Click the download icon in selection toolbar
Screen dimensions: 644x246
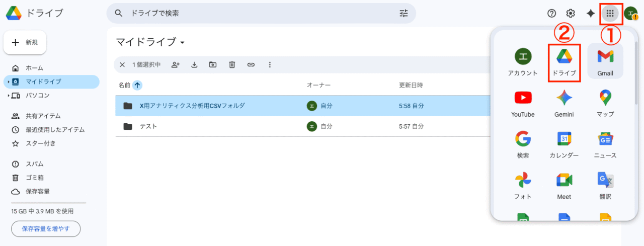194,65
